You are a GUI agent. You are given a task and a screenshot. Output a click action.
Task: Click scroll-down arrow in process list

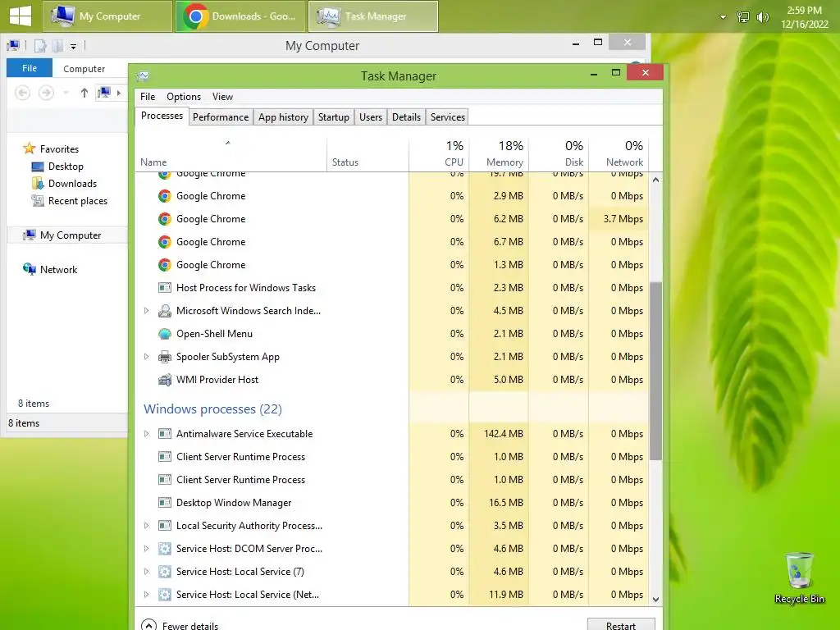tap(655, 600)
